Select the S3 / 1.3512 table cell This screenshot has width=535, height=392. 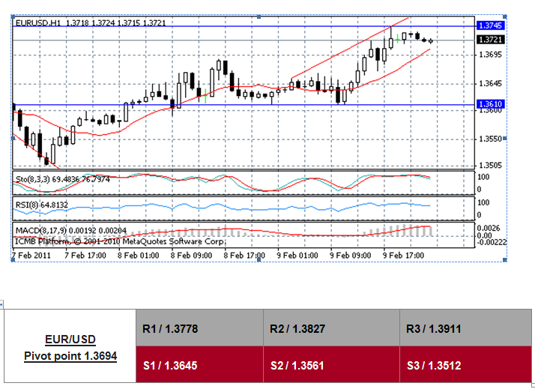point(466,364)
